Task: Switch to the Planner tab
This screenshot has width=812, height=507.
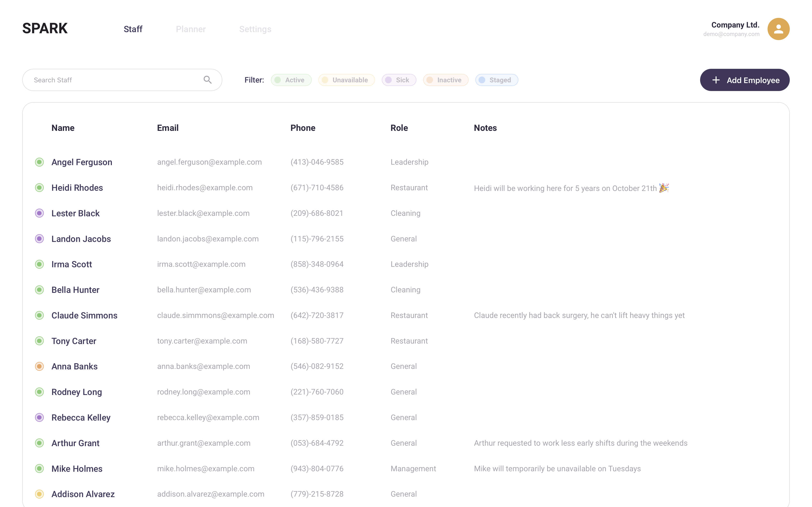Action: click(191, 29)
